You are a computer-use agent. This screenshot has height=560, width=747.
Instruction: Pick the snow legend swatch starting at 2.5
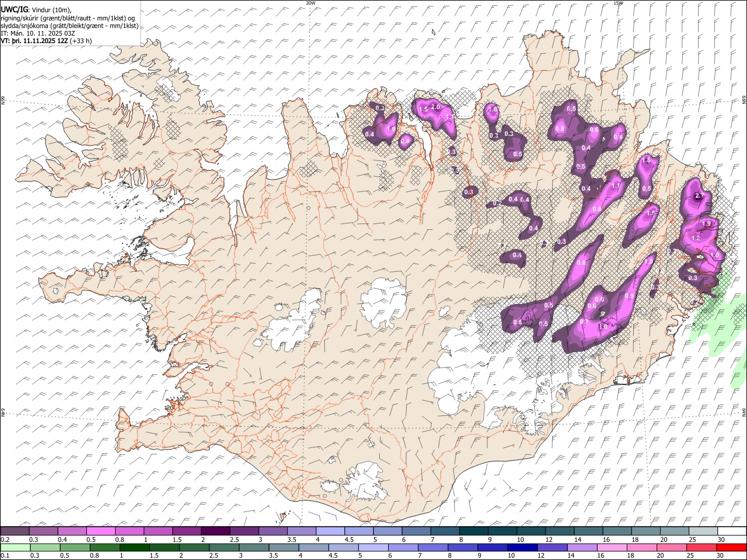pos(244,531)
